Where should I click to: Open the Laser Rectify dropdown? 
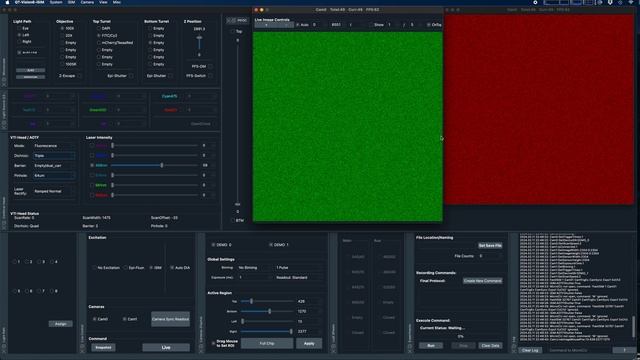click(x=54, y=191)
